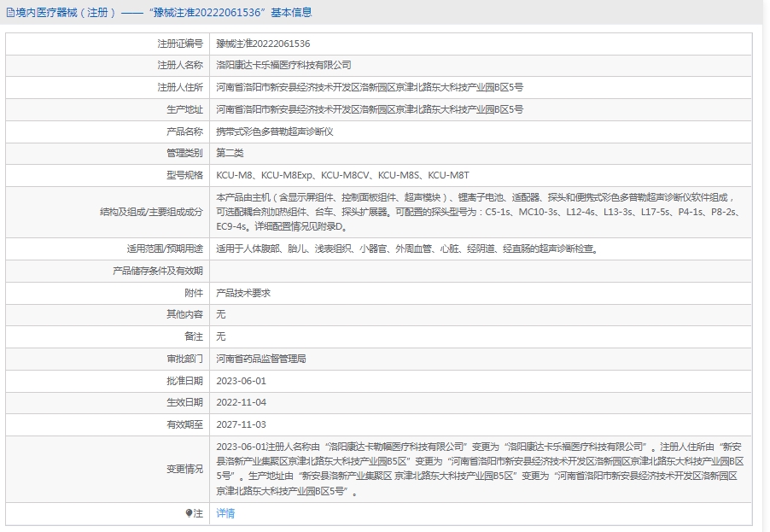Click the 其他内容 label
770x532 pixels.
click(x=184, y=314)
